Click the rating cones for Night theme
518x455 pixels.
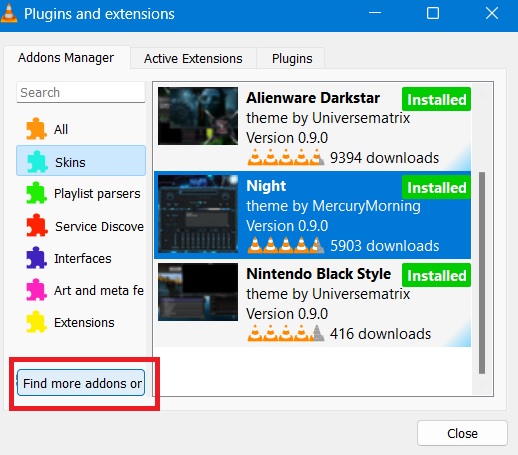pos(286,245)
